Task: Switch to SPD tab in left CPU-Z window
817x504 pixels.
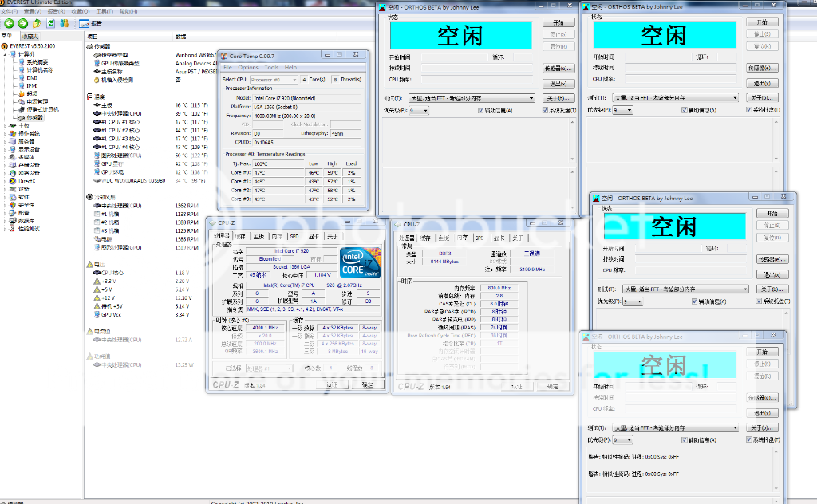Action: [294, 237]
